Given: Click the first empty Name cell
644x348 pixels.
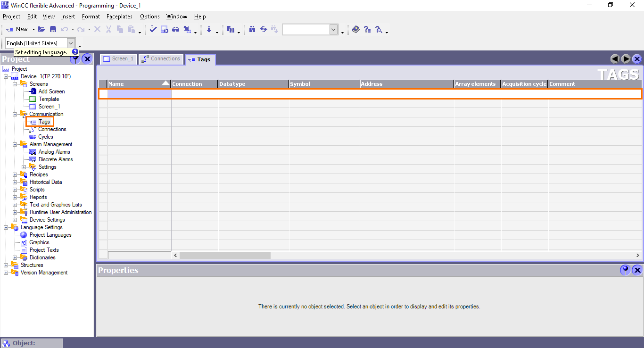Looking at the screenshot, I should [x=139, y=93].
